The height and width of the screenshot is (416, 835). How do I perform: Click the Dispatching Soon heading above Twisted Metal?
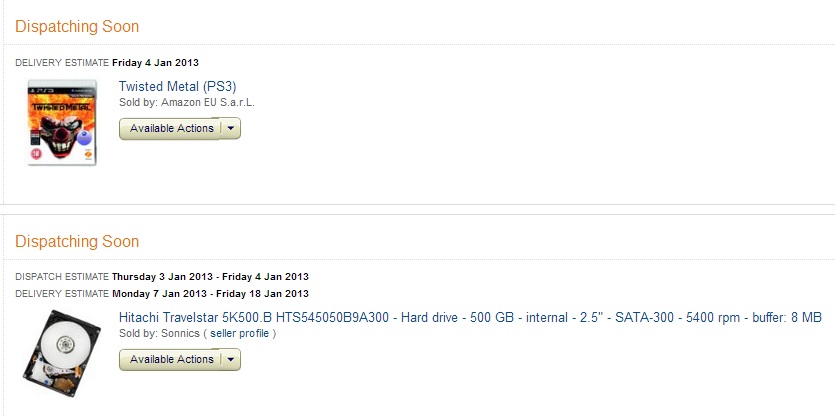77,26
